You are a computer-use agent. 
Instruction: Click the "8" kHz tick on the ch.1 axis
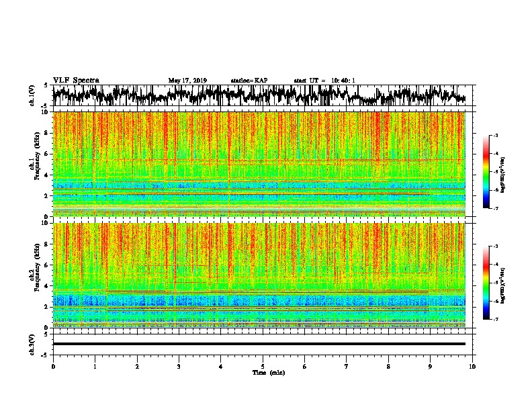pyautogui.click(x=47, y=133)
